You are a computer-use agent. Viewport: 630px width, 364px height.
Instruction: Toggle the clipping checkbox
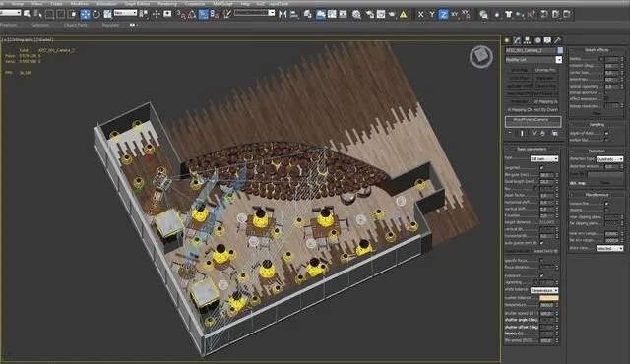tap(606, 210)
